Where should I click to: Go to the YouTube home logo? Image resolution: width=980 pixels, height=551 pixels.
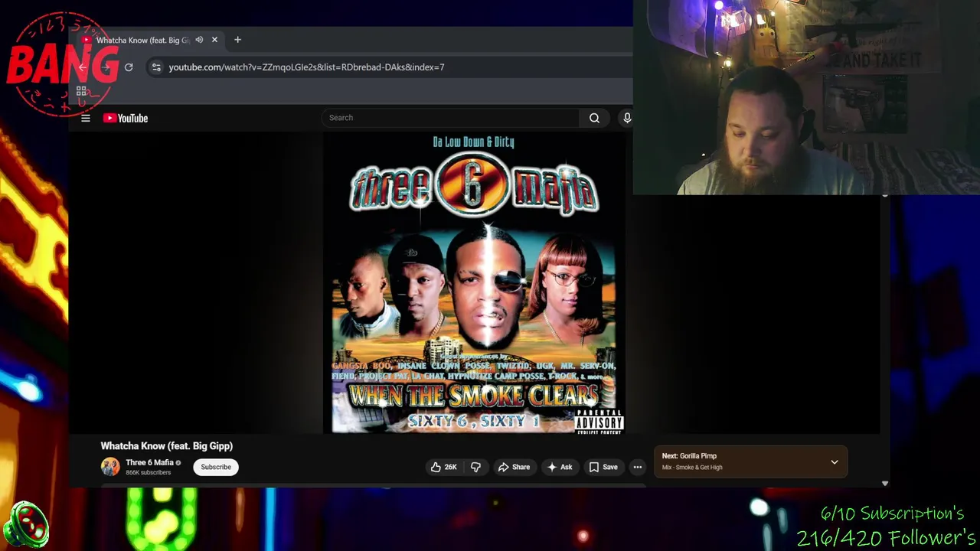coord(126,118)
